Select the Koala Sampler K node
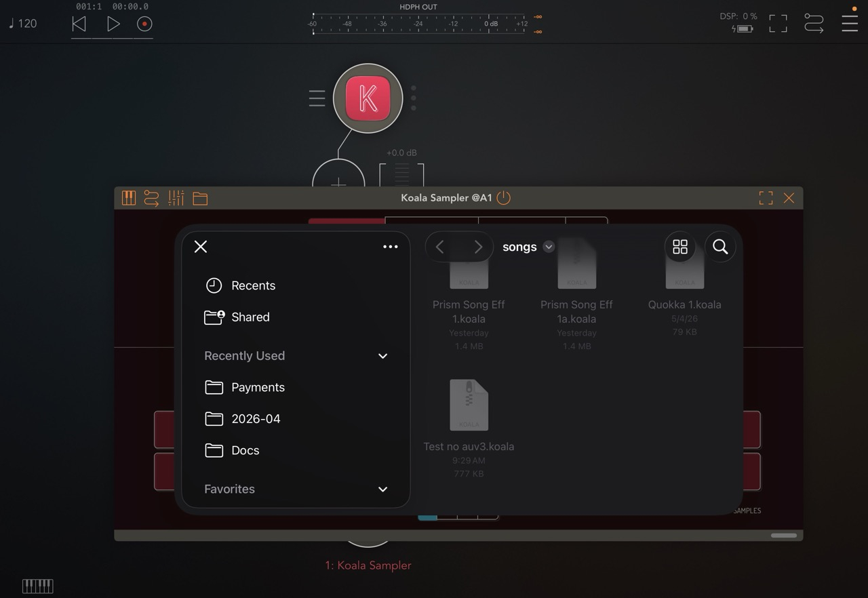This screenshot has width=868, height=598. point(368,98)
